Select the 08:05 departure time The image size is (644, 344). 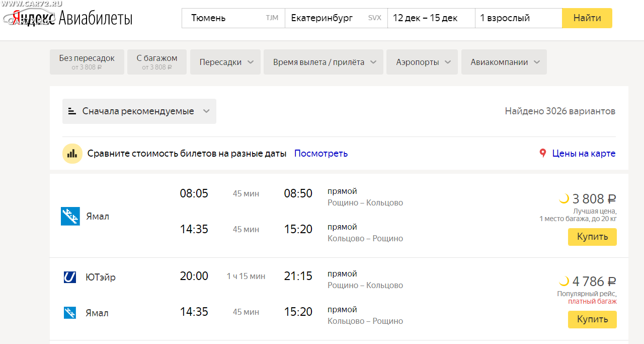click(x=194, y=193)
